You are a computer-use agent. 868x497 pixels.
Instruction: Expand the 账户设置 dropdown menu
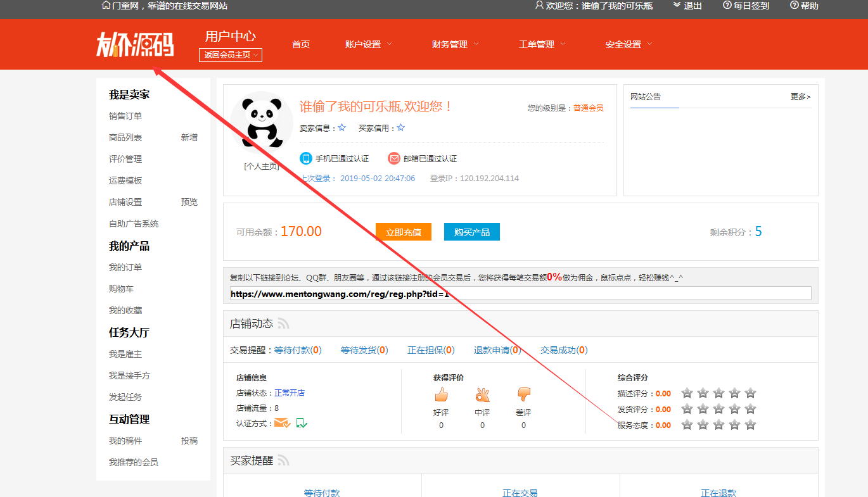[x=368, y=44]
